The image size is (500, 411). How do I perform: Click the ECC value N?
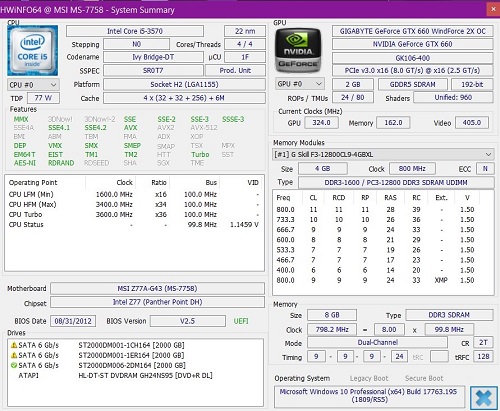485,169
